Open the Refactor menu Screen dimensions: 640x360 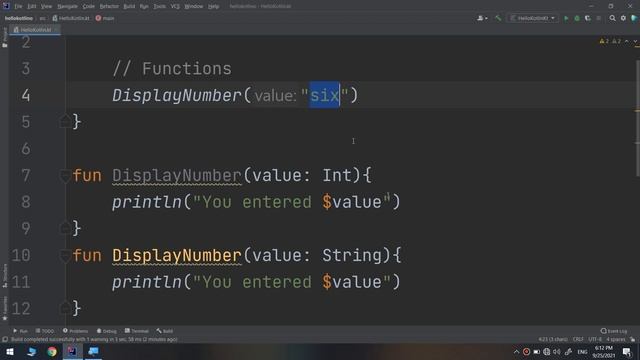coord(109,7)
